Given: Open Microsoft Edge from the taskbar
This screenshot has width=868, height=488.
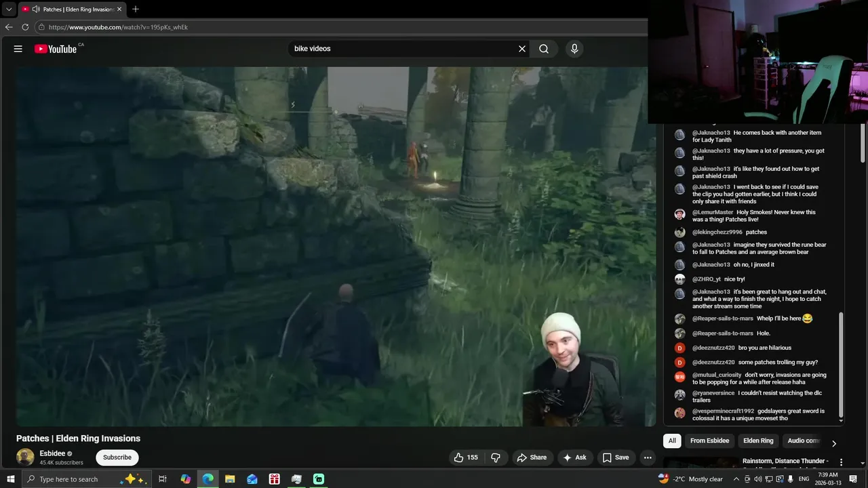Looking at the screenshot, I should [x=208, y=479].
